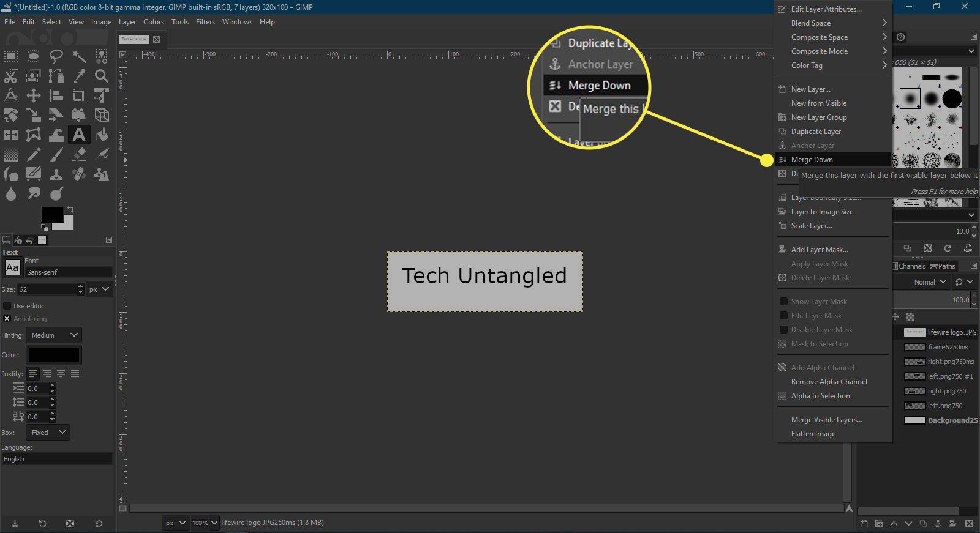
Task: Open the layer mode Normal dropdown
Action: coord(923,282)
